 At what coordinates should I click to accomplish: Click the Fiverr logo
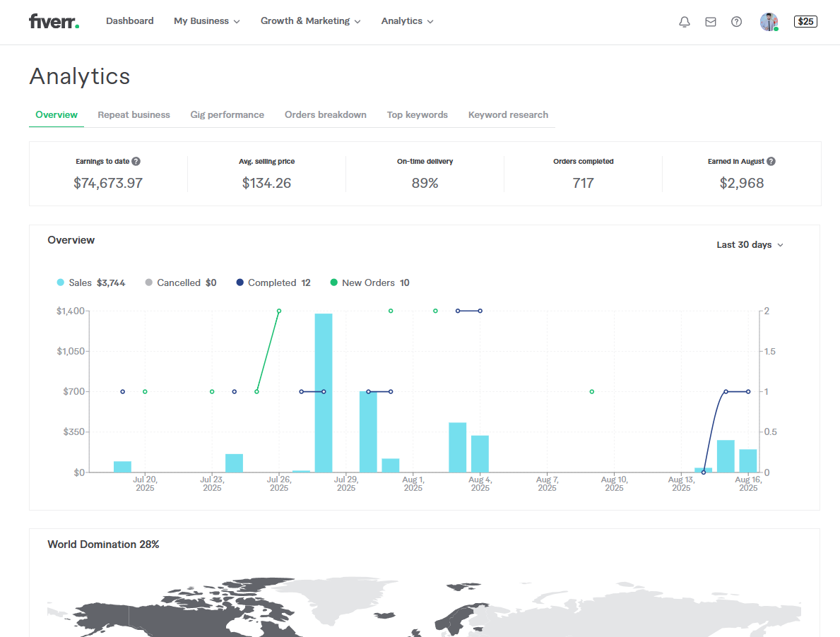(54, 21)
